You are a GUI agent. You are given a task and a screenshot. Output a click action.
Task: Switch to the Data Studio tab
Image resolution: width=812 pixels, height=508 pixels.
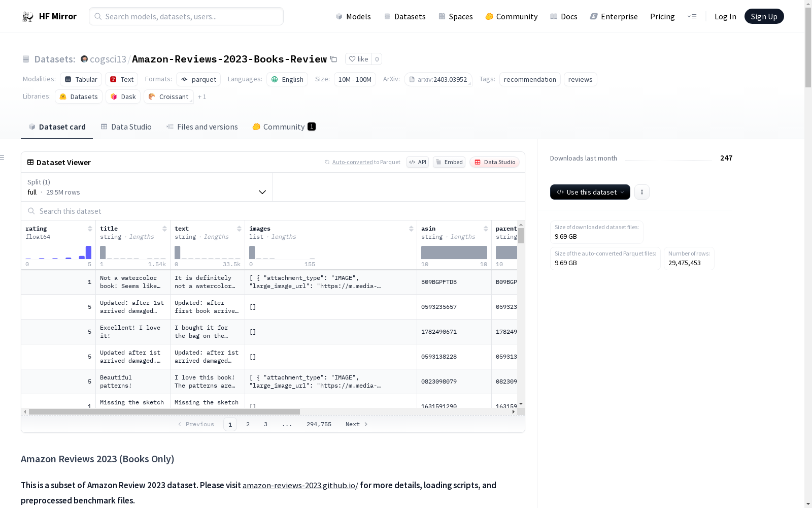pyautogui.click(x=126, y=127)
